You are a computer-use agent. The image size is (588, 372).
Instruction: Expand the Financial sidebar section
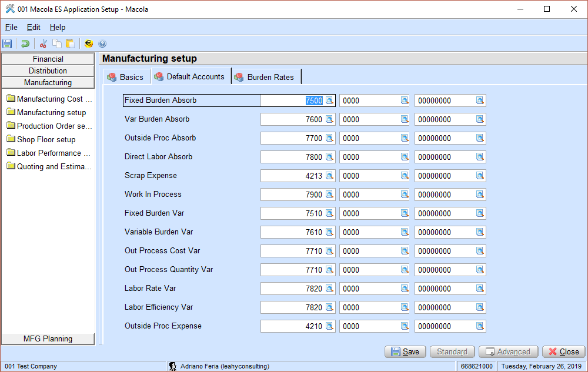tap(48, 59)
